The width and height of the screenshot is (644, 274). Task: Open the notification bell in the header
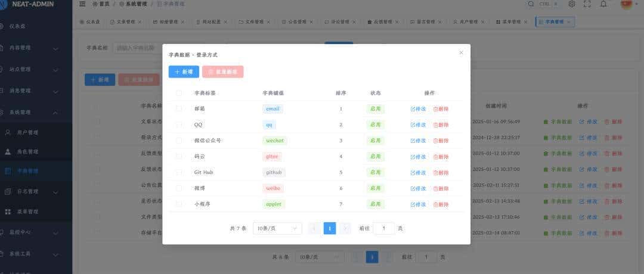tap(603, 4)
